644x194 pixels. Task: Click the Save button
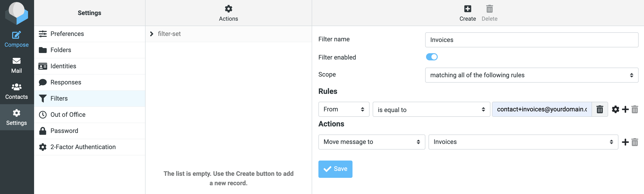tap(335, 169)
